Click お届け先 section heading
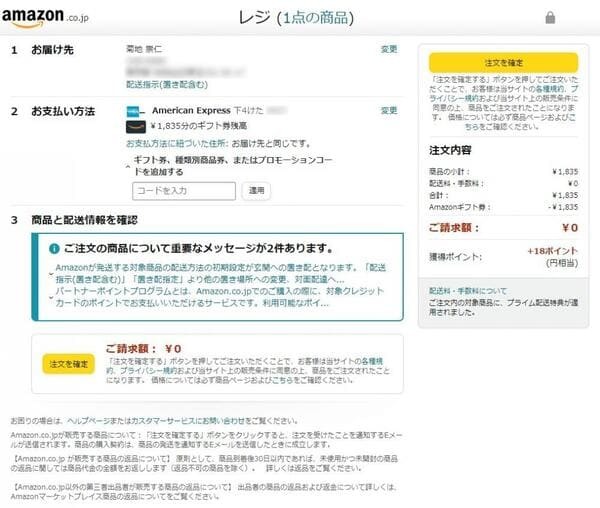600x508 pixels. coord(52,50)
